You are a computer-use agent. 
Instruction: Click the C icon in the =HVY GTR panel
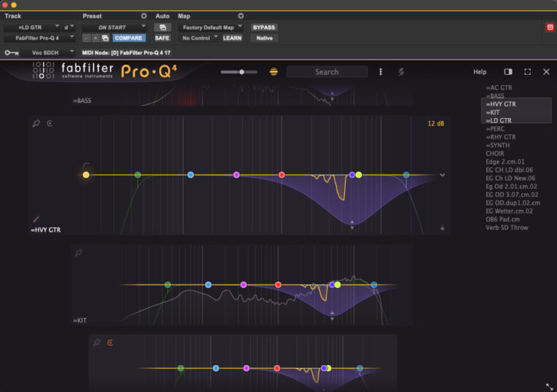click(x=49, y=123)
